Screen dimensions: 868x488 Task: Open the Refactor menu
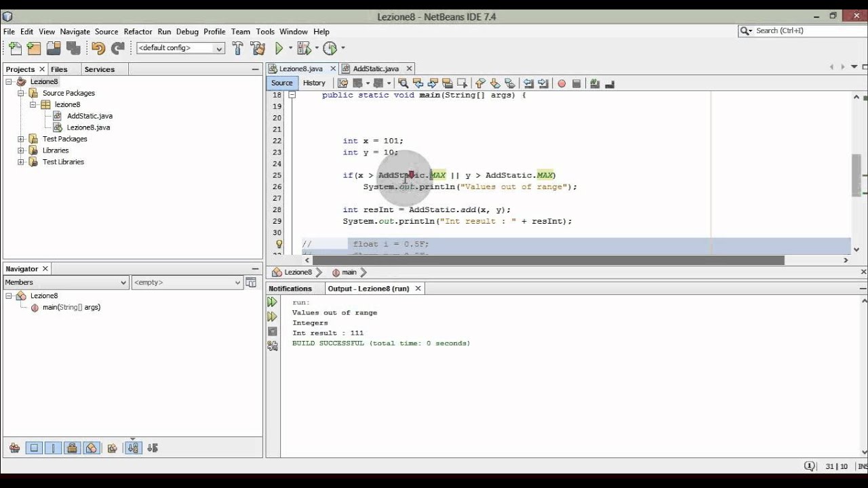(x=138, y=31)
